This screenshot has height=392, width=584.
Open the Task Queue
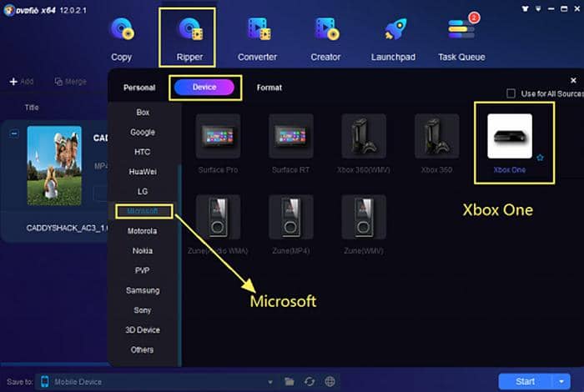[462, 39]
